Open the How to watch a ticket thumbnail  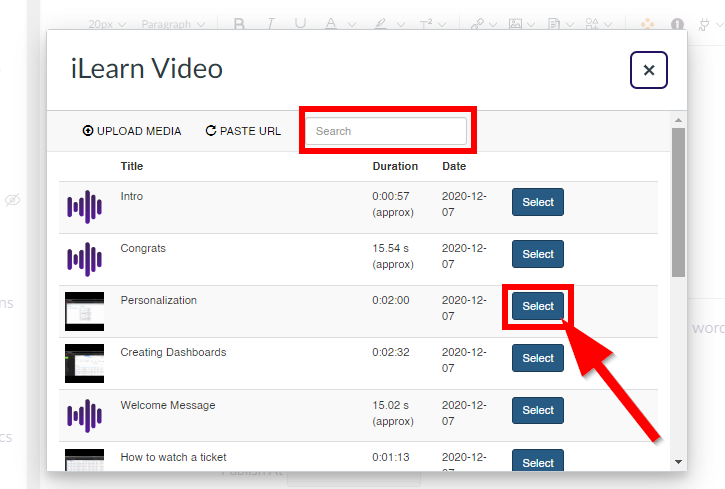click(x=85, y=460)
